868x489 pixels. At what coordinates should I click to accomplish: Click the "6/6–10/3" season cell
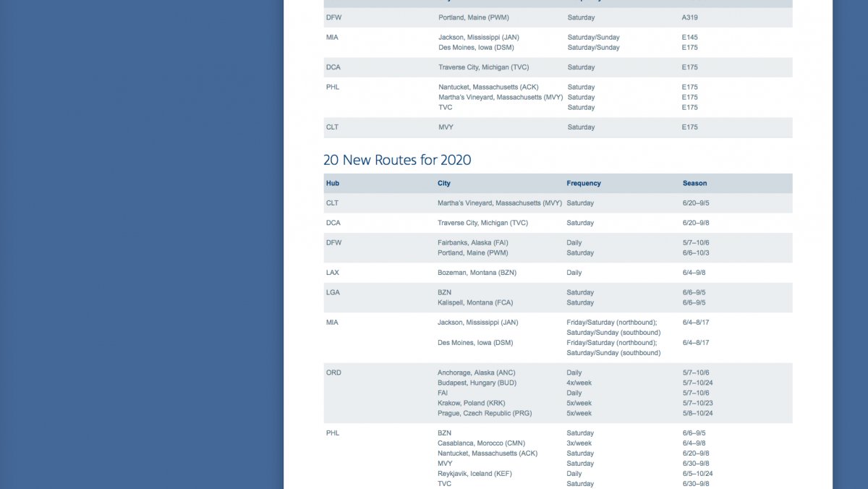(696, 253)
